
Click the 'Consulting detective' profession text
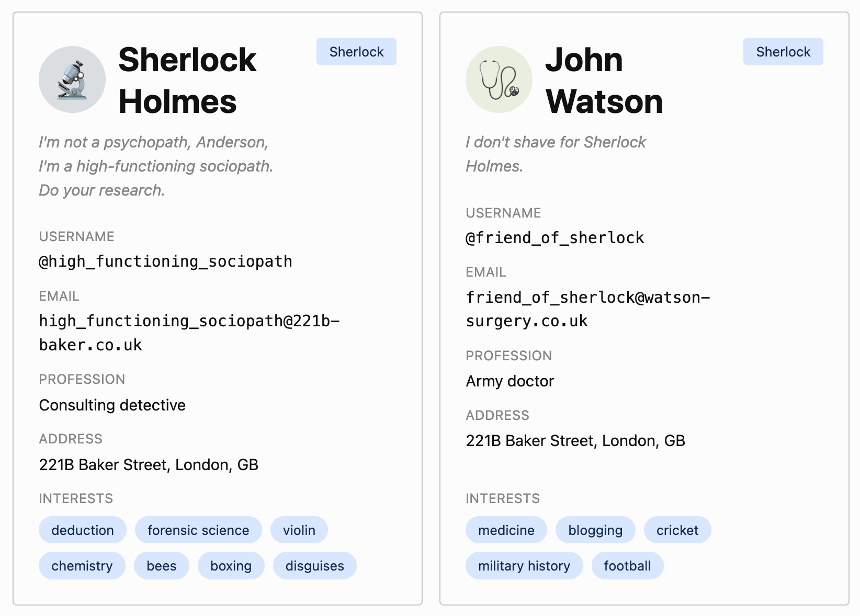coord(112,405)
